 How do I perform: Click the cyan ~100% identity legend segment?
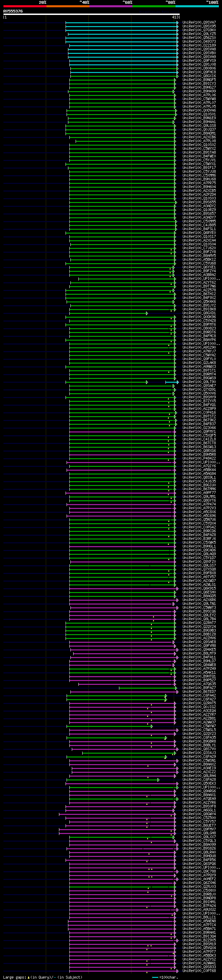[197, 6]
